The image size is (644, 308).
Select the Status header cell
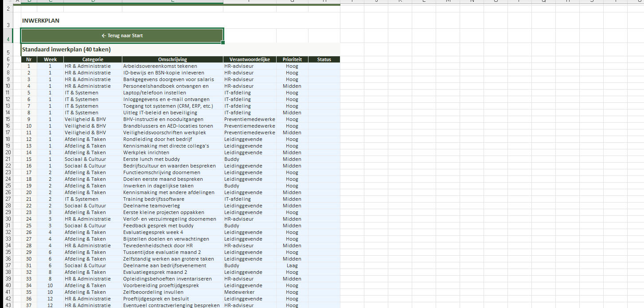click(324, 59)
